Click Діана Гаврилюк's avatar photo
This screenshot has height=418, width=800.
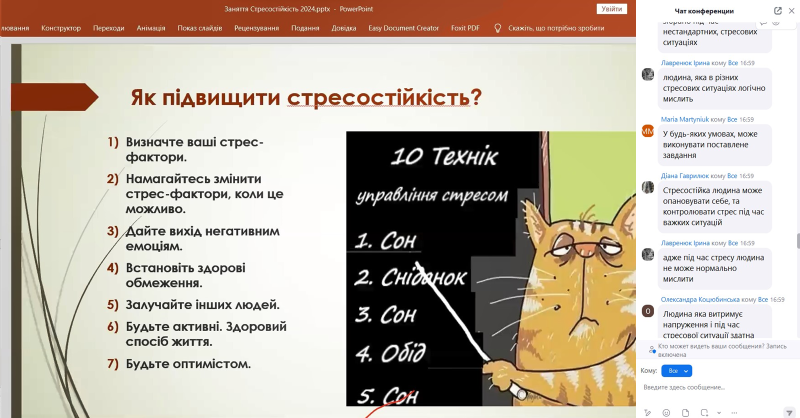pyautogui.click(x=648, y=187)
